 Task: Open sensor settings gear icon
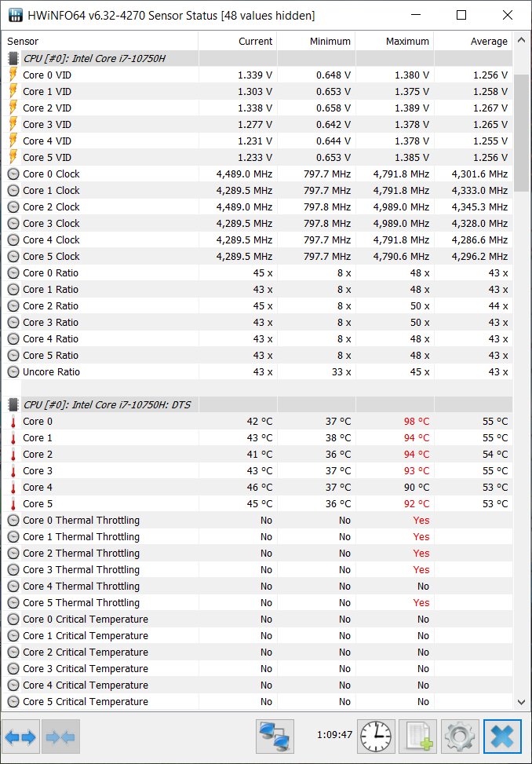460,737
